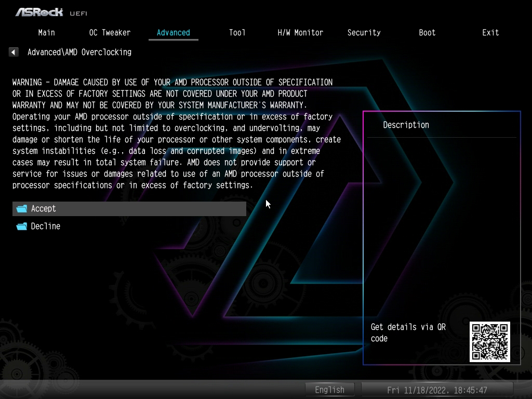Click the 'WARNING - DAMAGE CAUSED BY USE' line

click(172, 83)
